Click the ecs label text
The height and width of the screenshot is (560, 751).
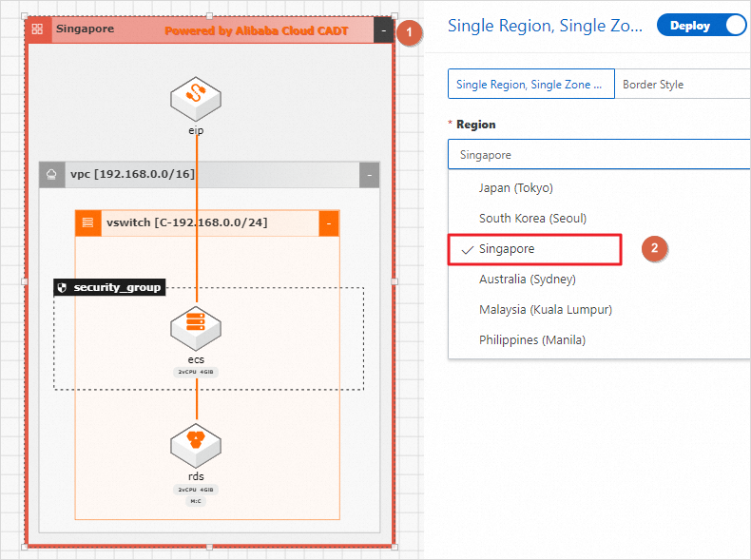click(196, 359)
